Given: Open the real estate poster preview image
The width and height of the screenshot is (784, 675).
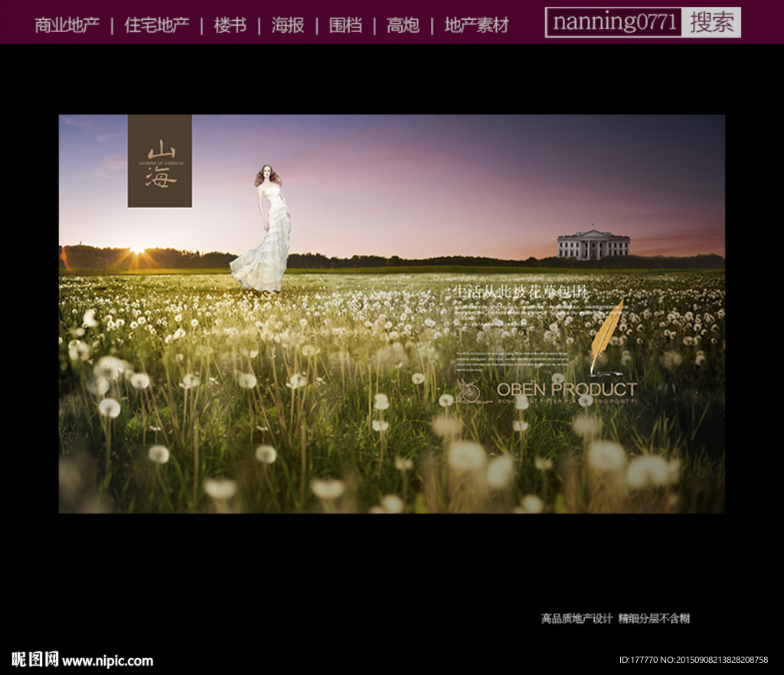Looking at the screenshot, I should point(391,314).
